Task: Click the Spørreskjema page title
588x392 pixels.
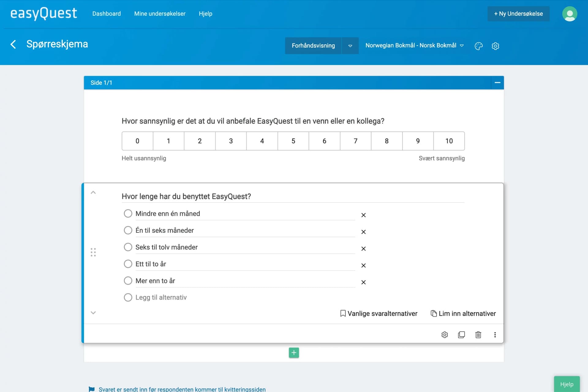Action: (57, 44)
